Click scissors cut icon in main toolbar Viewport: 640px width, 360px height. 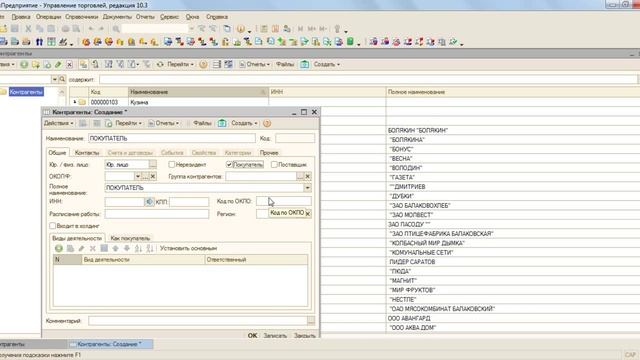28,29
